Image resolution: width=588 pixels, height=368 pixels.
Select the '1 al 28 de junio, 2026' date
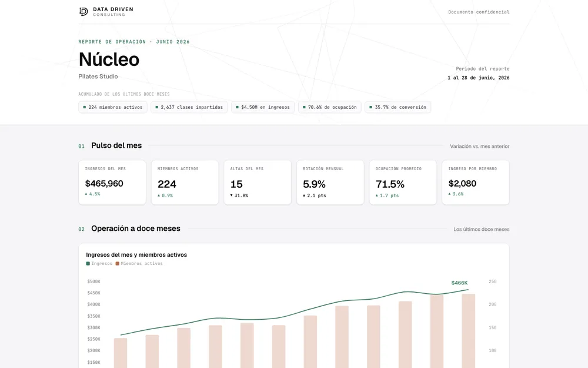(x=478, y=78)
